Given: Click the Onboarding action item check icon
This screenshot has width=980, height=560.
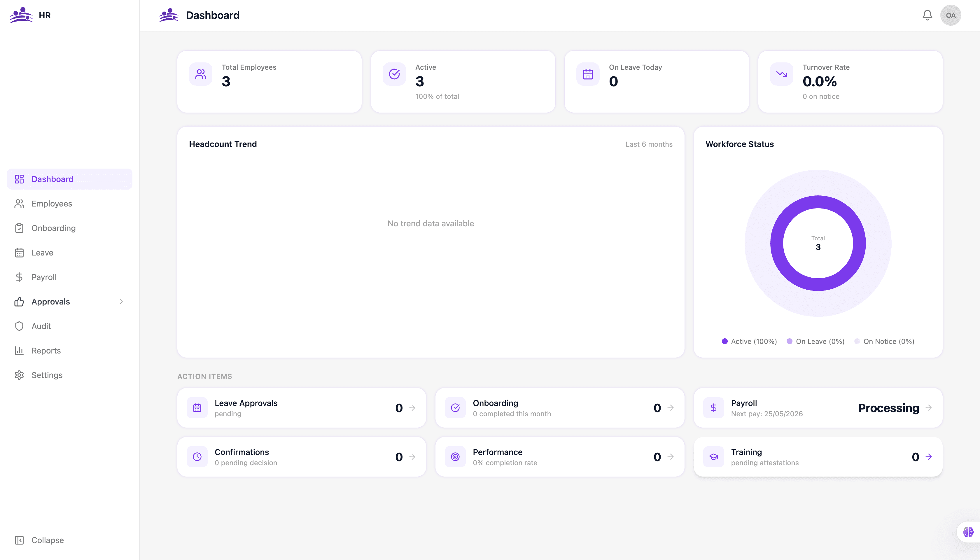Looking at the screenshot, I should point(455,408).
